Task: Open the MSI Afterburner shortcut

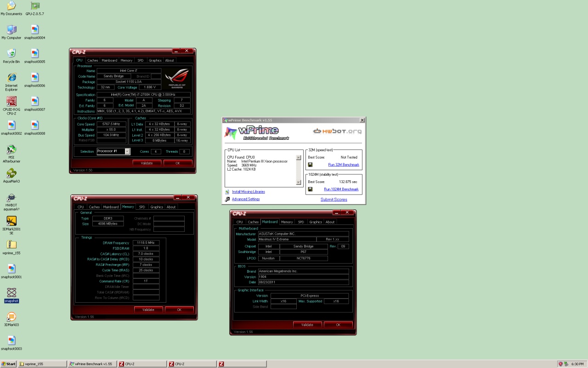Action: pos(11,150)
